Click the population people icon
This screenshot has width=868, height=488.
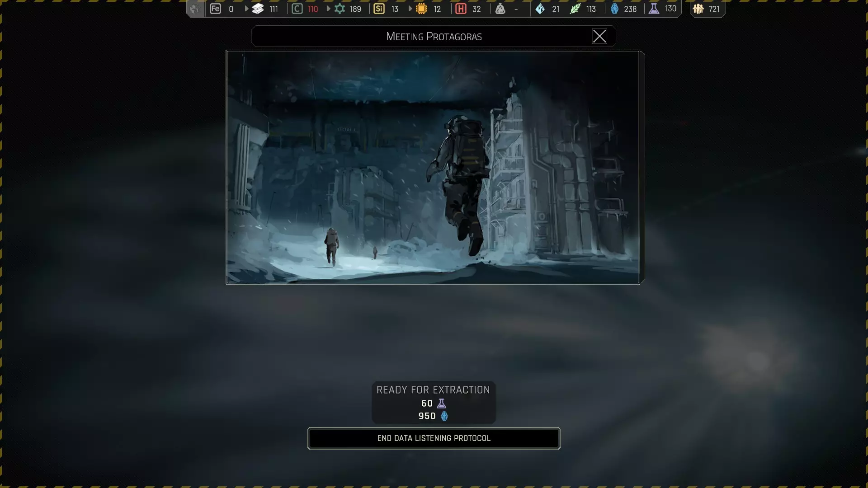[698, 9]
